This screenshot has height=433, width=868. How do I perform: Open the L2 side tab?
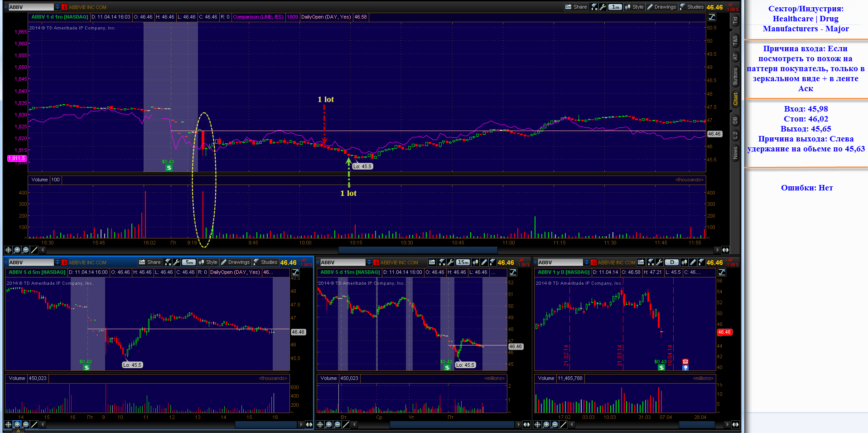click(735, 135)
